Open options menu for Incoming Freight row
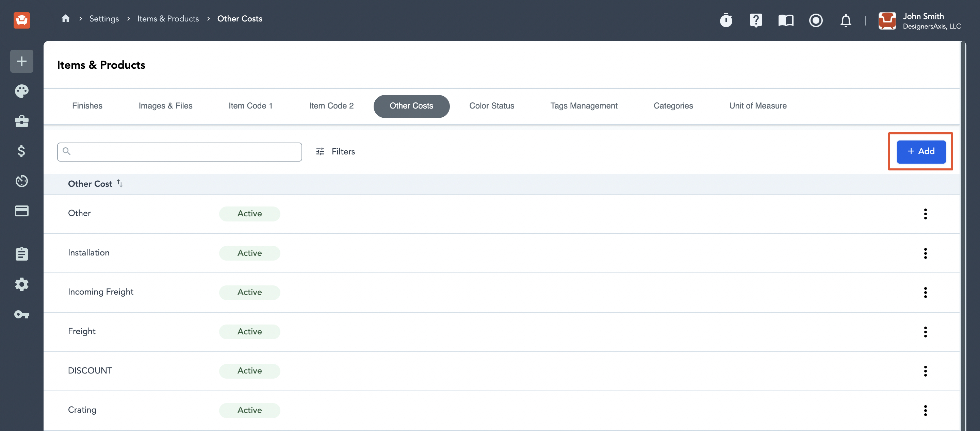 click(x=925, y=293)
